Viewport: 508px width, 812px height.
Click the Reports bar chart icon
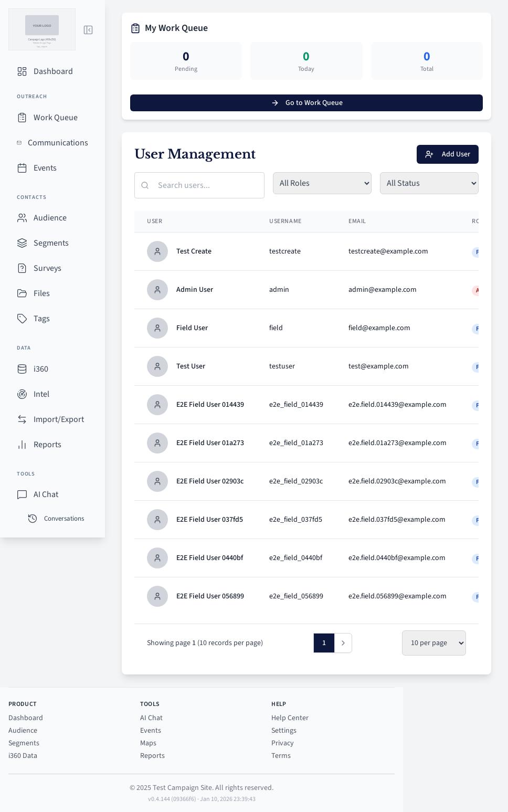pyautogui.click(x=22, y=445)
